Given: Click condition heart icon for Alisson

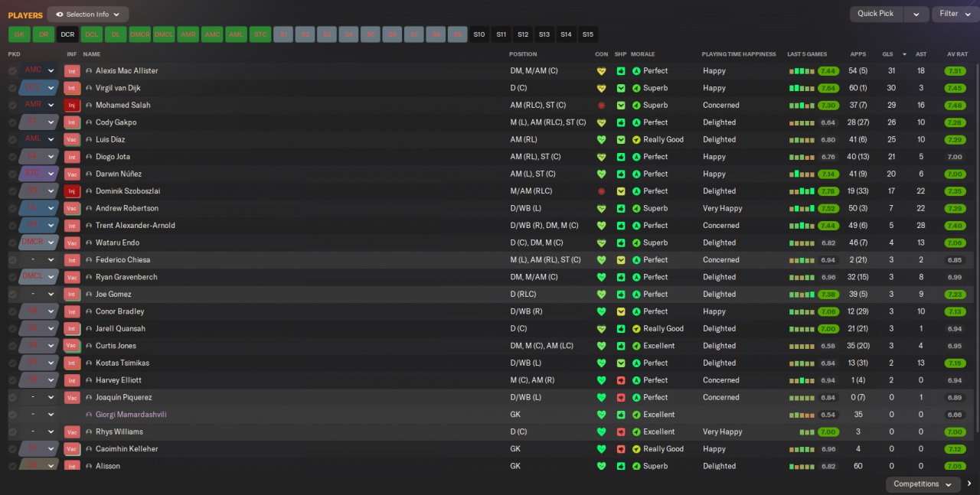Looking at the screenshot, I should (x=601, y=467).
